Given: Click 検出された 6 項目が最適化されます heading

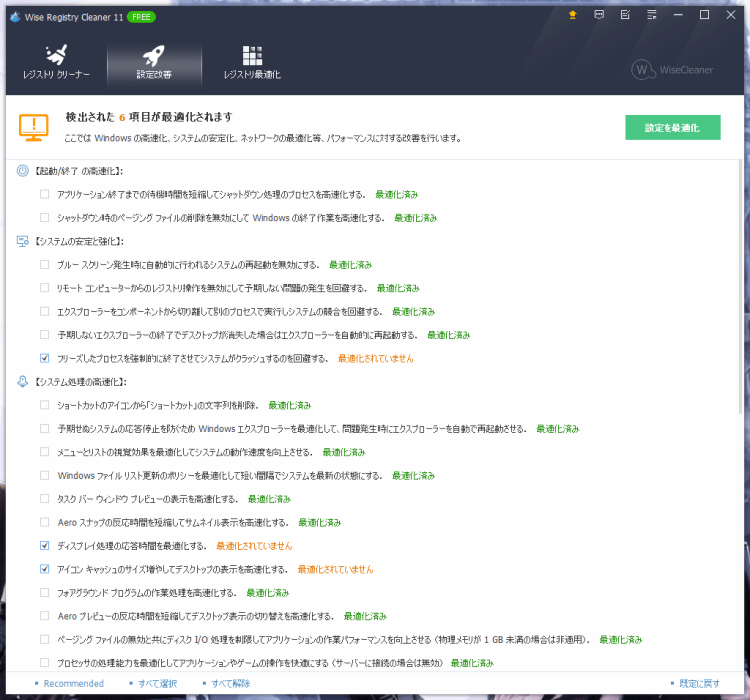Looking at the screenshot, I should point(149,117).
